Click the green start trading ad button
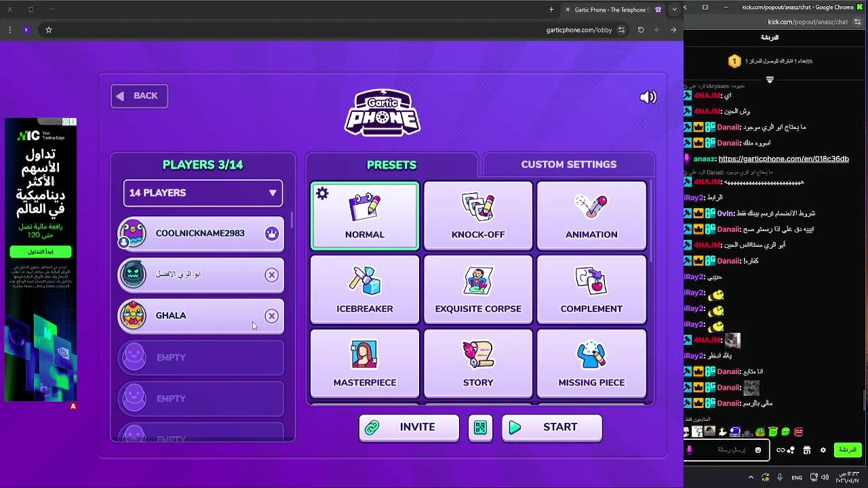 click(x=40, y=252)
